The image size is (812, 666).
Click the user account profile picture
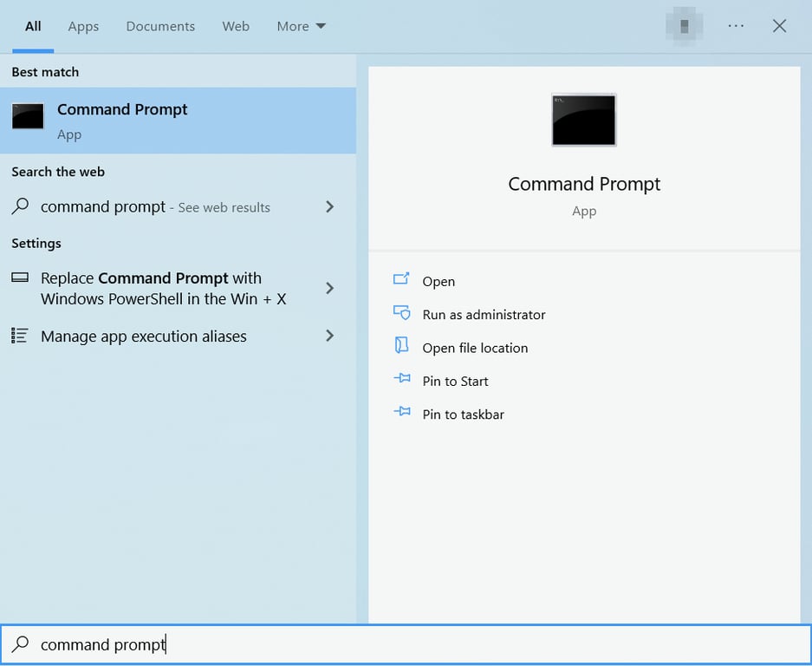(x=684, y=26)
